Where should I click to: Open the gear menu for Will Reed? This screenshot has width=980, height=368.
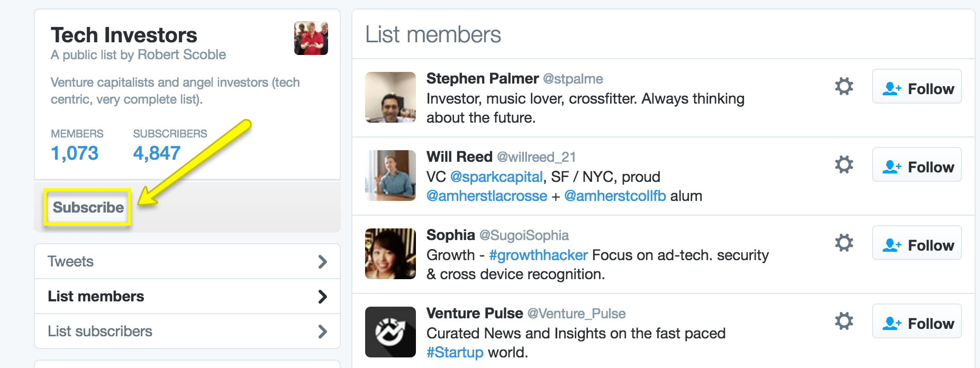point(844,164)
